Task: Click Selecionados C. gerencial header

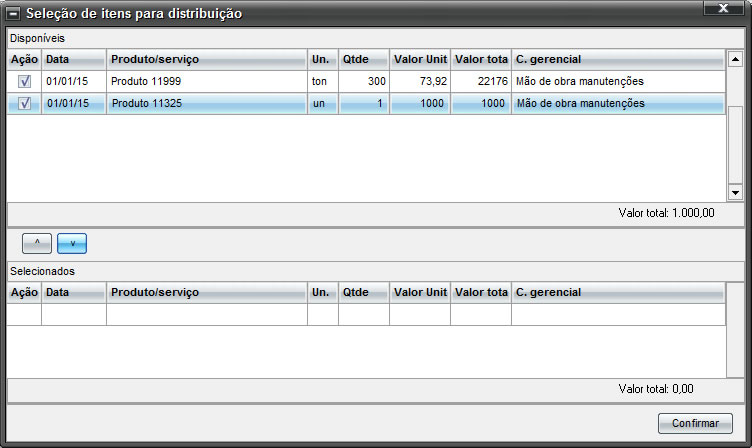Action: [x=618, y=293]
